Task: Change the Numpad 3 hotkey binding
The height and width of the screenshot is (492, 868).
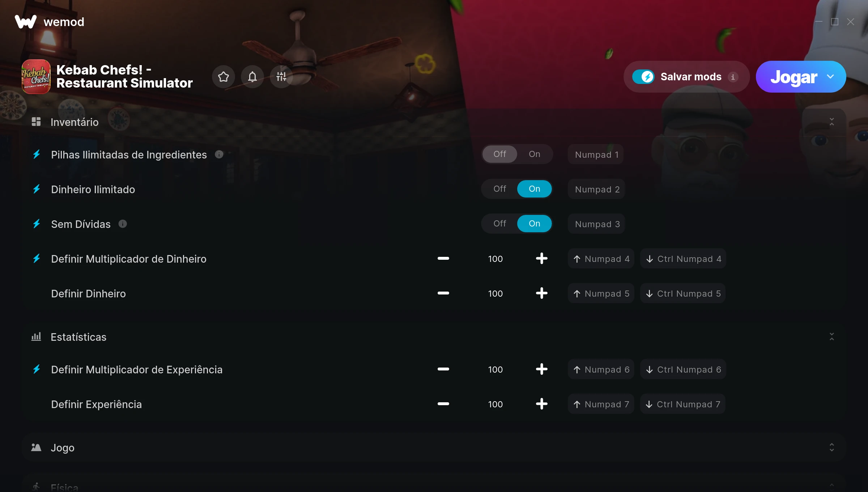Action: pos(597,224)
